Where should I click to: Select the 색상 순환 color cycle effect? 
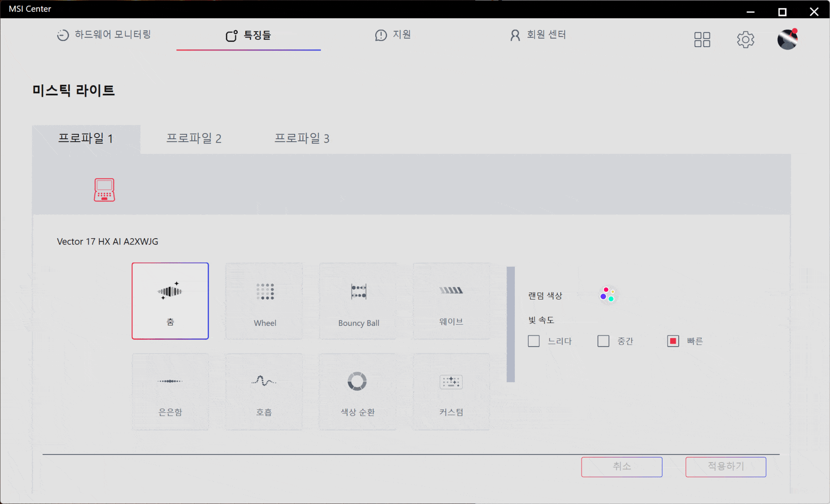tap(358, 392)
